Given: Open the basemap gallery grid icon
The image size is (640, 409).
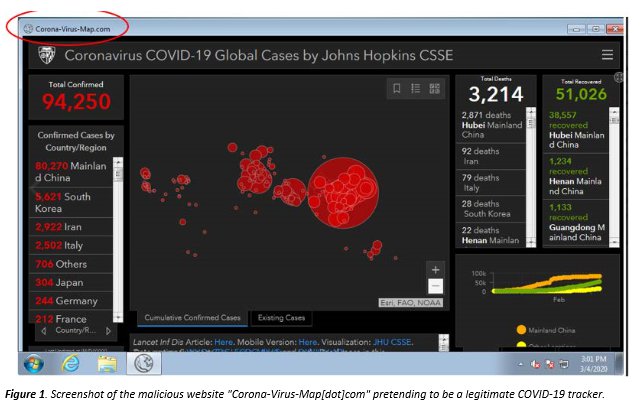Looking at the screenshot, I should pos(434,88).
